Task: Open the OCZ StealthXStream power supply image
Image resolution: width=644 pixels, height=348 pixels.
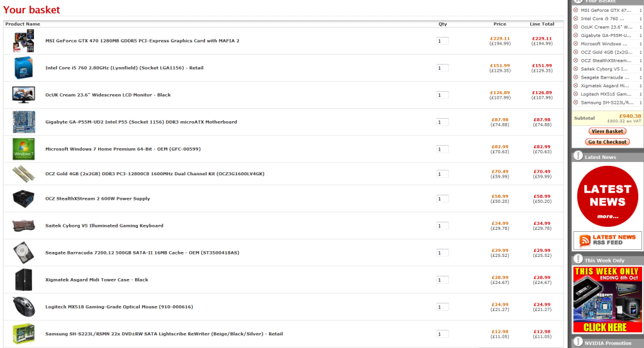Action: point(23,198)
